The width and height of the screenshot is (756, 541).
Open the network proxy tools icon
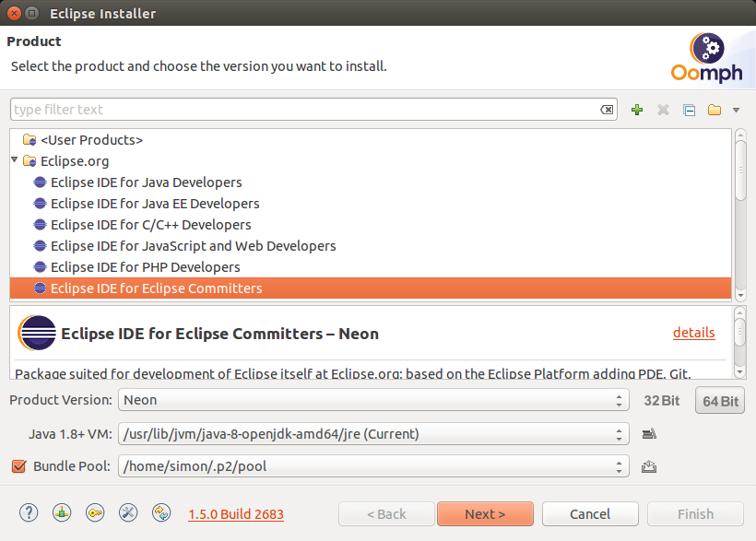(128, 512)
